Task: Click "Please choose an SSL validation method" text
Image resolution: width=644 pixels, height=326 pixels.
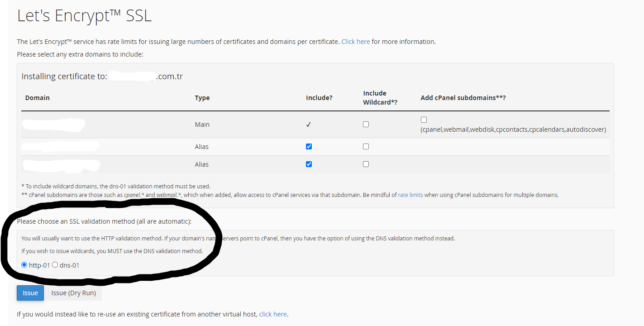Action: (104, 221)
